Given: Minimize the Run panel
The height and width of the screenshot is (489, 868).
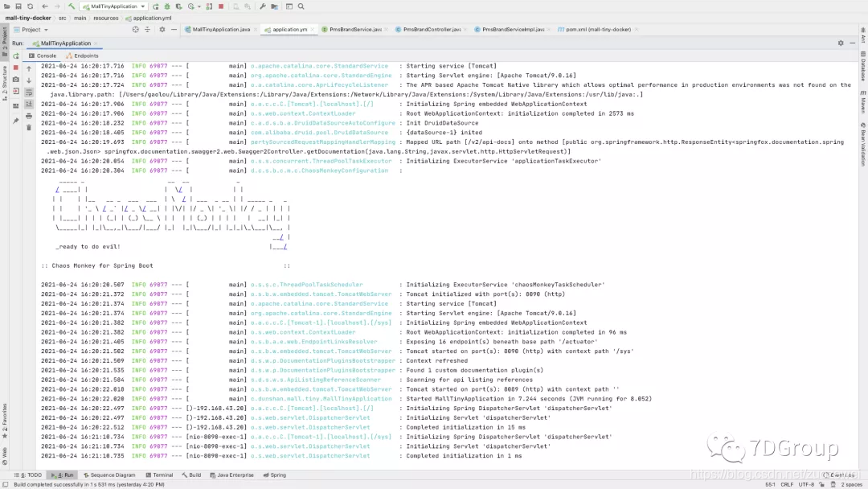Looking at the screenshot, I should point(853,43).
